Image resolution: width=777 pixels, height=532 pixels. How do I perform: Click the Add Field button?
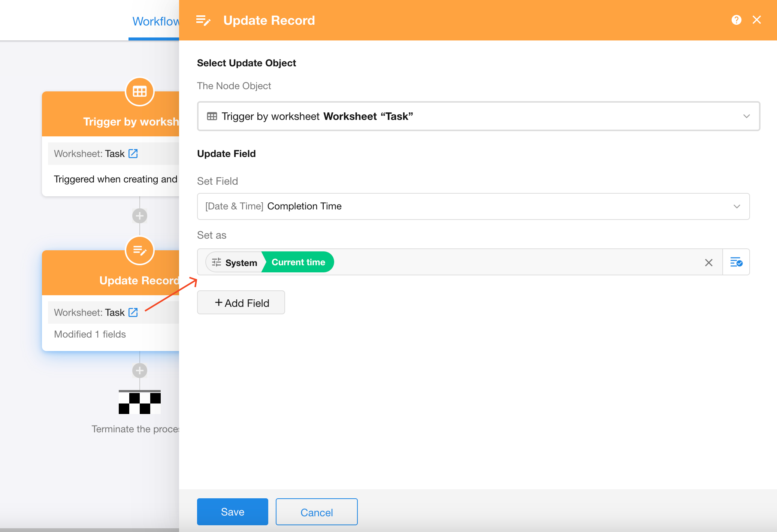pyautogui.click(x=241, y=303)
